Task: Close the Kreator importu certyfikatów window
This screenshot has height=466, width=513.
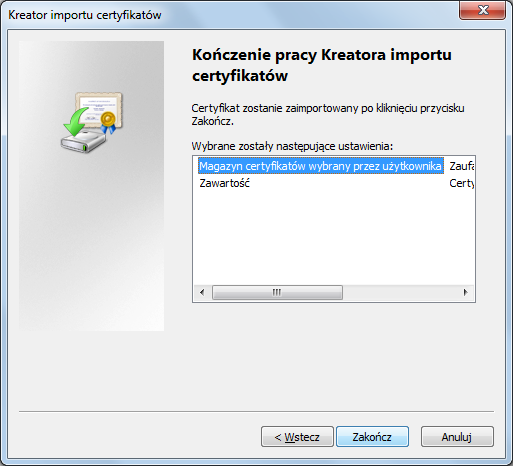Action: [x=482, y=10]
